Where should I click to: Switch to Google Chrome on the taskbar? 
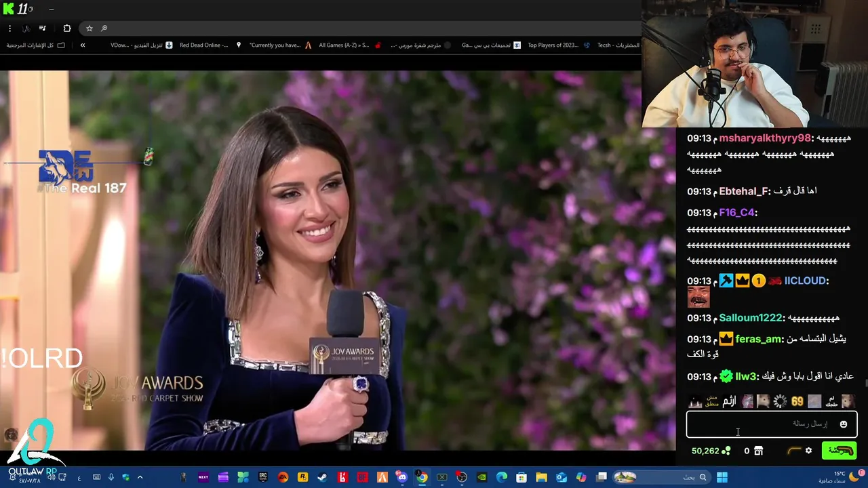[422, 477]
